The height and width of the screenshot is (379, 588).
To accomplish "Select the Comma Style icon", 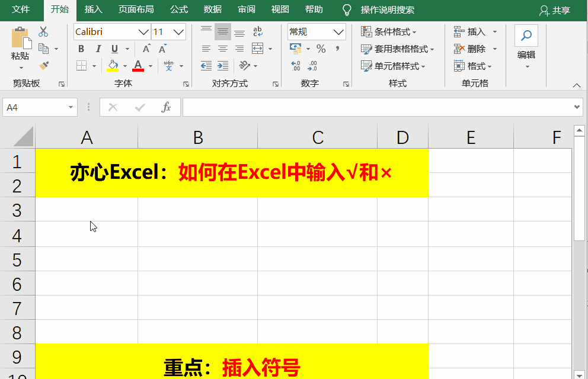I will click(x=338, y=48).
